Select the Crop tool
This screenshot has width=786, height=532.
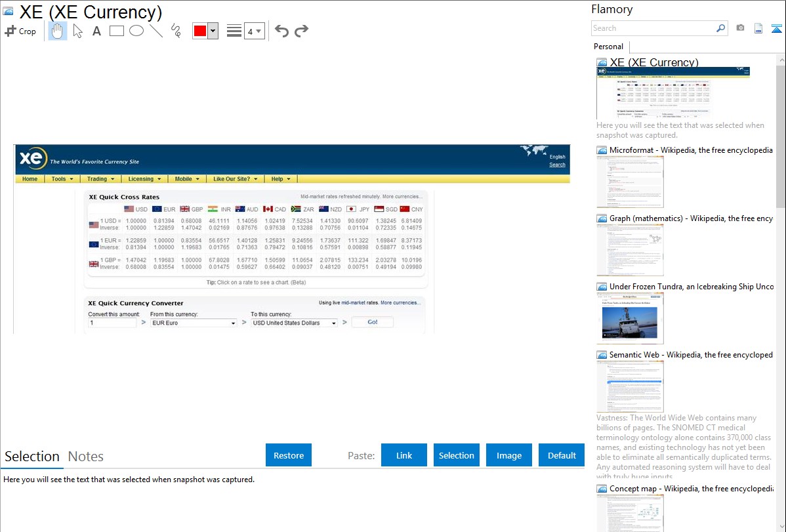point(20,31)
